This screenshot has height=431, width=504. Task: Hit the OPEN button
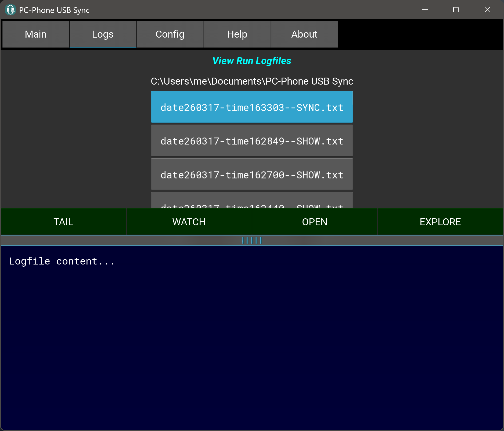tap(315, 222)
